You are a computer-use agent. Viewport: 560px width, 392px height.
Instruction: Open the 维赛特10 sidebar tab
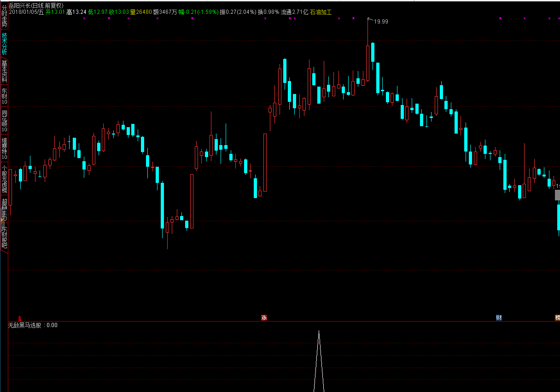pos(4,148)
